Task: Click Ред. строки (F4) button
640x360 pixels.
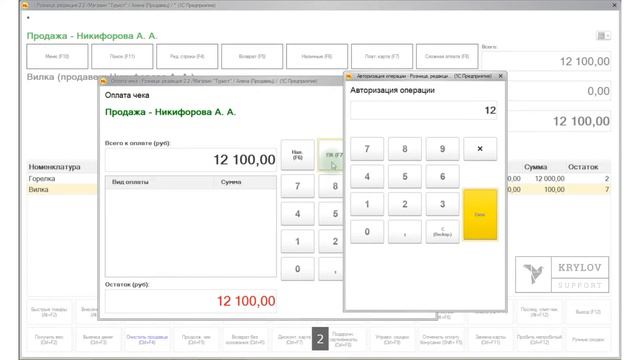Action: pos(187,56)
